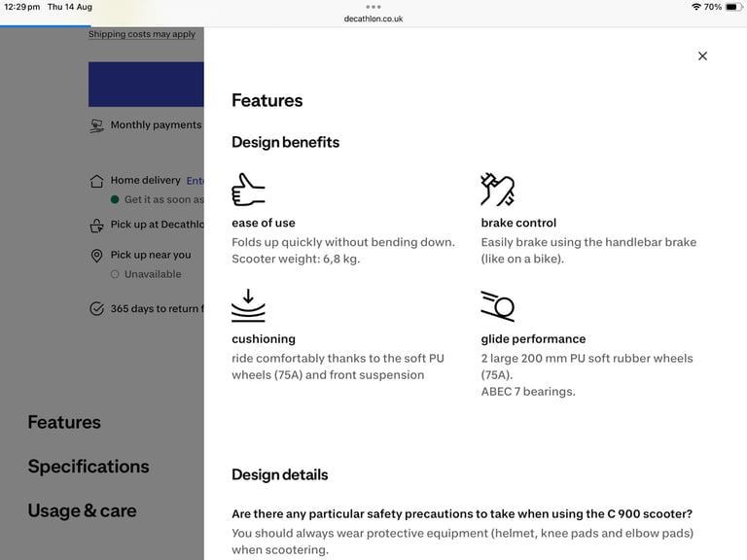Click the 'glide performance' heading
747x560 pixels.
(533, 339)
